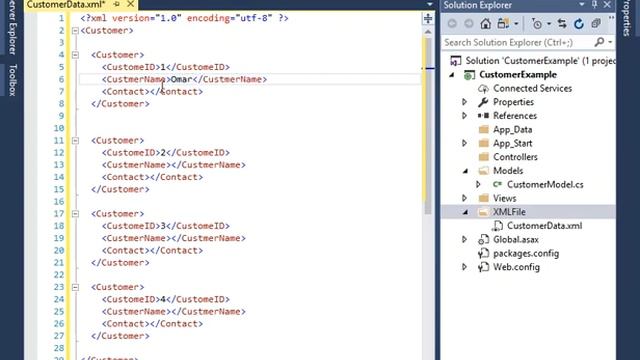Collapse the XMLFile folder
The image size is (640, 360).
(x=465, y=212)
